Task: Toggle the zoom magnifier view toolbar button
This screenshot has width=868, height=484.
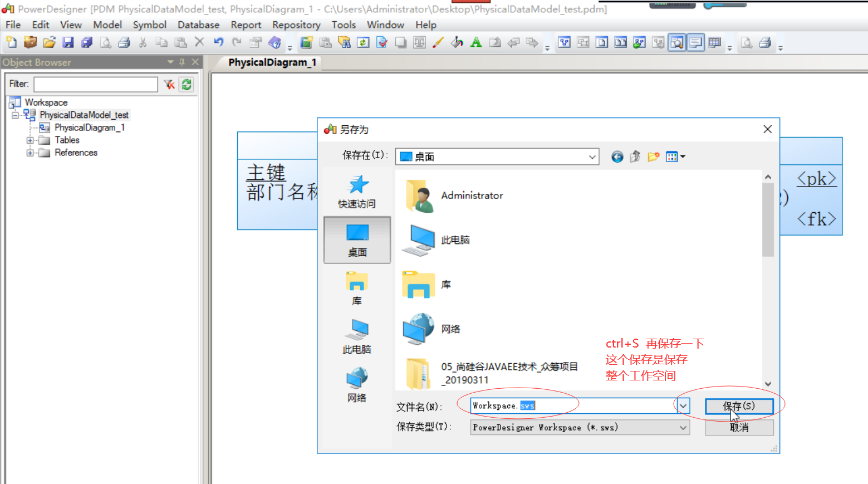Action: [677, 42]
